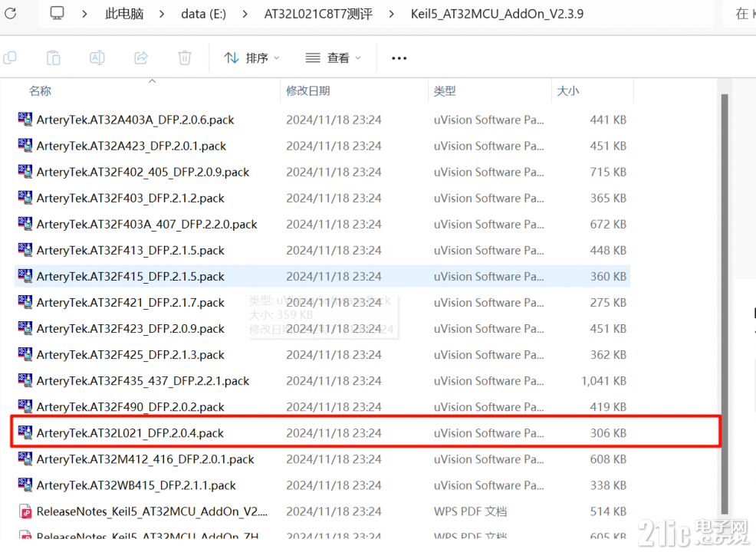Navigate to 此电脑 in the address bar
This screenshot has width=756, height=552.
[x=124, y=14]
